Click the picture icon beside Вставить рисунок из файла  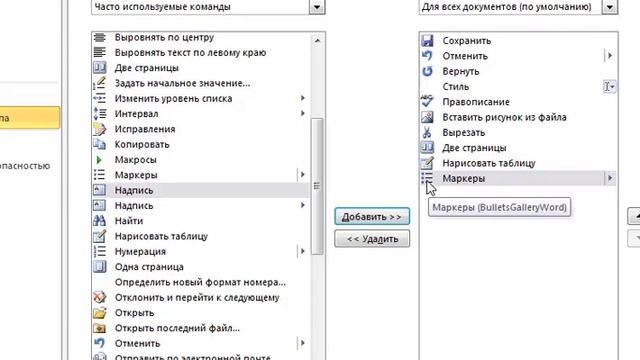click(x=427, y=117)
